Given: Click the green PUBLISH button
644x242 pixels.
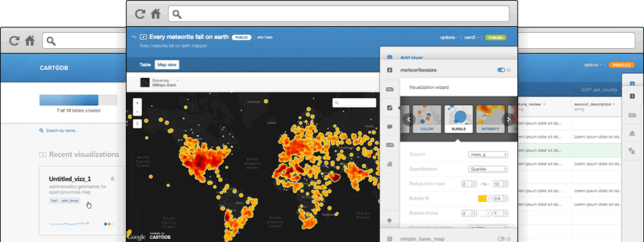Looking at the screenshot, I should (496, 38).
